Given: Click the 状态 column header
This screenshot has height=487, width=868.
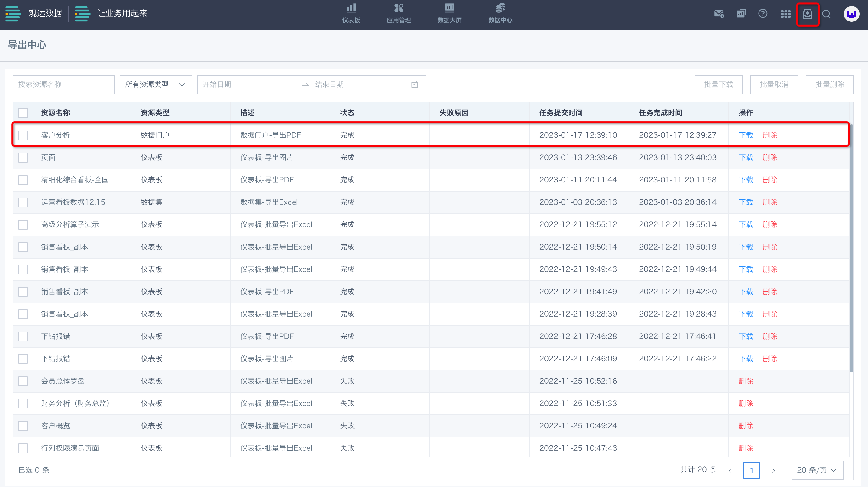Looking at the screenshot, I should coord(347,113).
